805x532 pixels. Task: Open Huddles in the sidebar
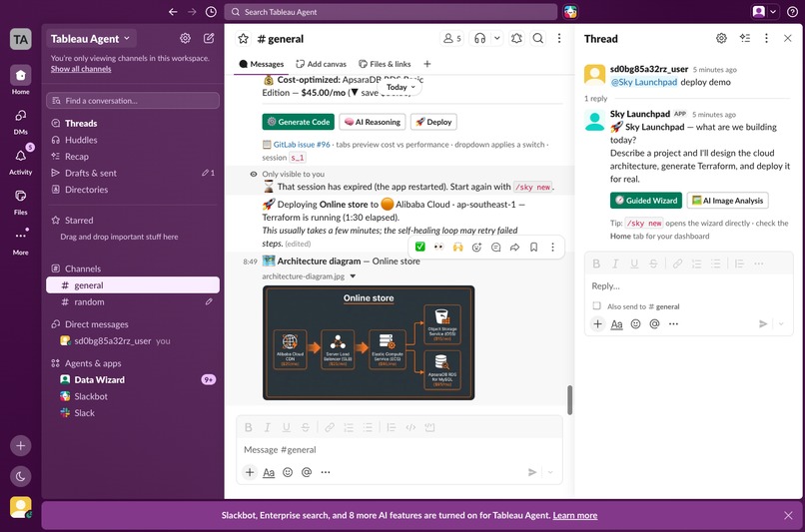(133, 140)
